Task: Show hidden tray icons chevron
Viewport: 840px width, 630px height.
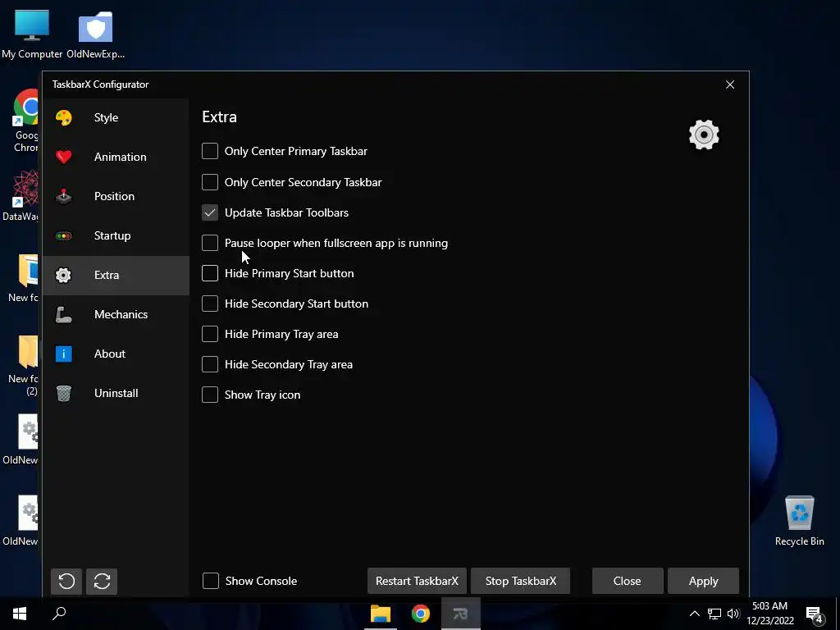Action: click(694, 614)
